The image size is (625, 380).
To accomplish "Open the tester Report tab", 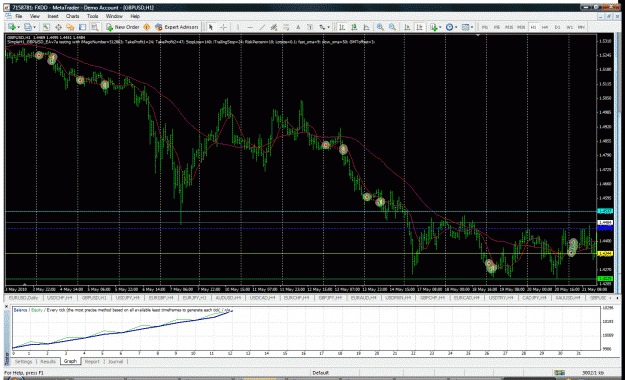I will pyautogui.click(x=92, y=362).
